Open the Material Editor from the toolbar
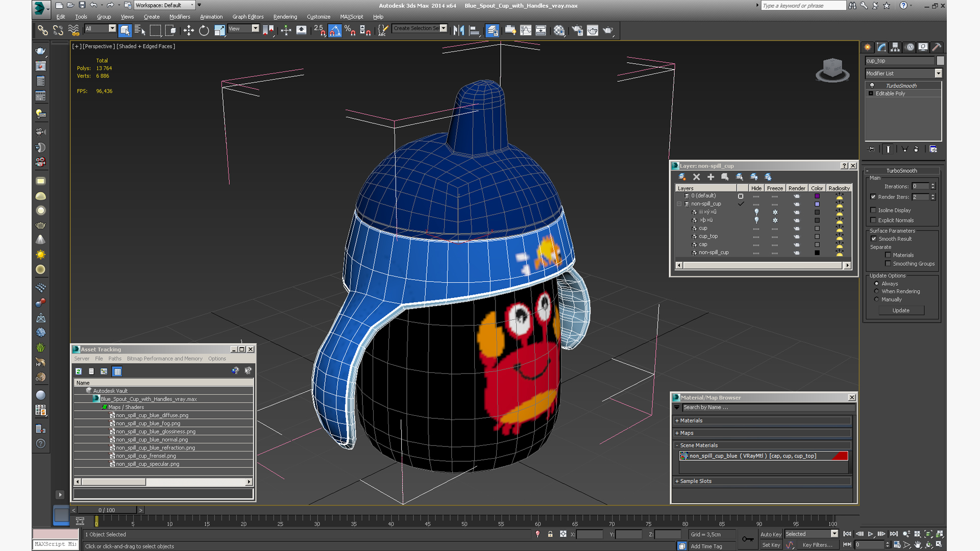Viewport: 980px width, 551px height. (x=559, y=31)
